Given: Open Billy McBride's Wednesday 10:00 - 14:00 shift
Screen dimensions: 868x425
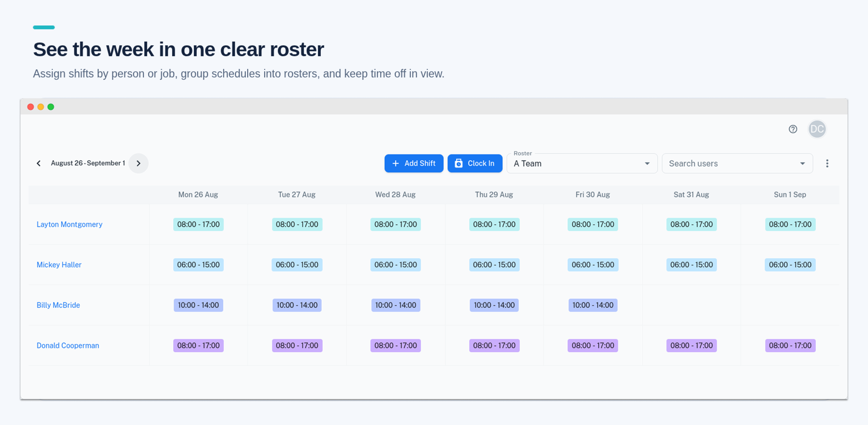Looking at the screenshot, I should (x=395, y=305).
